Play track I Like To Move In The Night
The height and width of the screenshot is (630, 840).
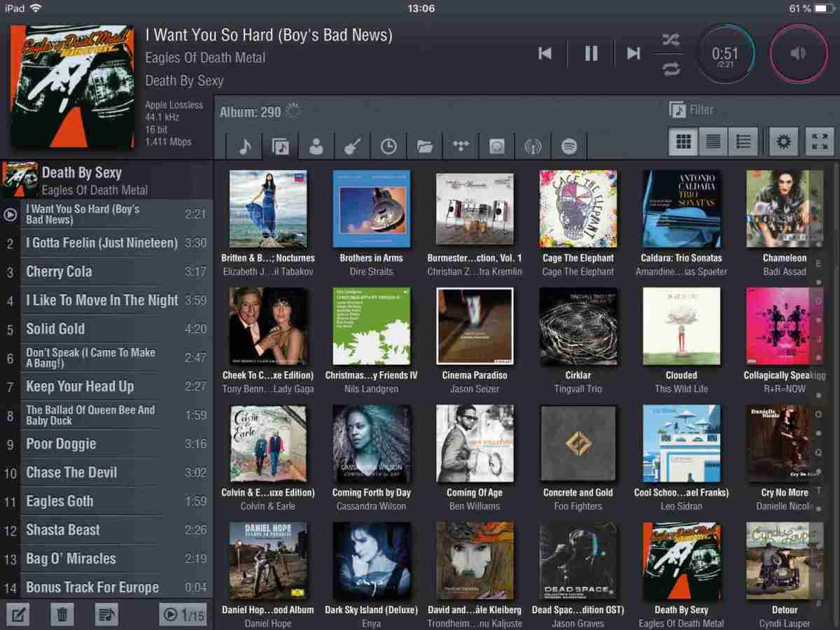tap(106, 300)
